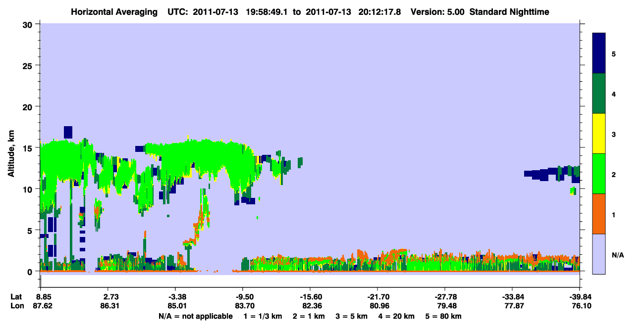Click the orange level 1 colorbar segment
This screenshot has width=644, height=330.
[599, 214]
